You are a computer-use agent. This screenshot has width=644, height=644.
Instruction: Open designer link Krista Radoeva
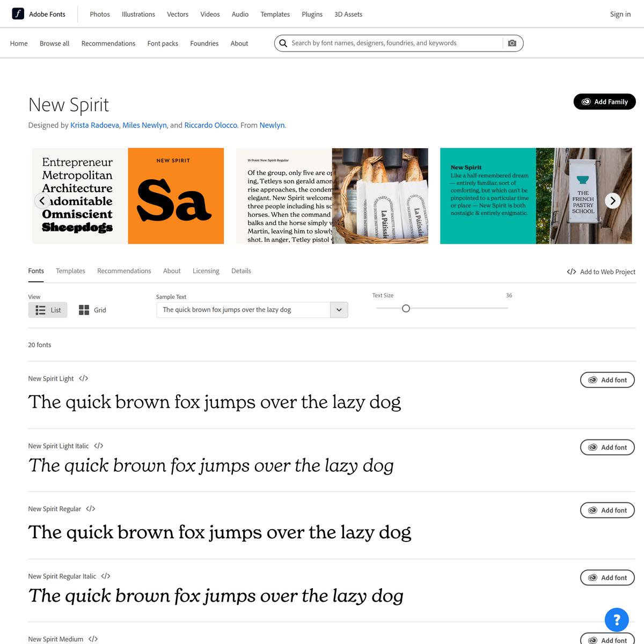[94, 125]
